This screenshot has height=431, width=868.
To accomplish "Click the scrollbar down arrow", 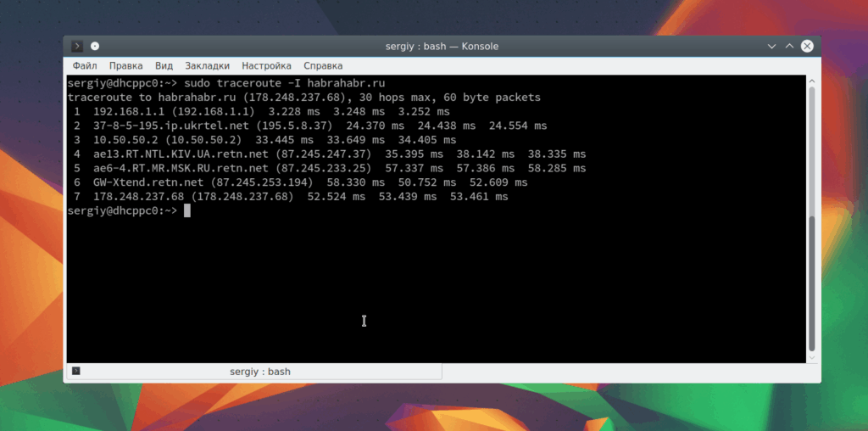I will coord(812,358).
